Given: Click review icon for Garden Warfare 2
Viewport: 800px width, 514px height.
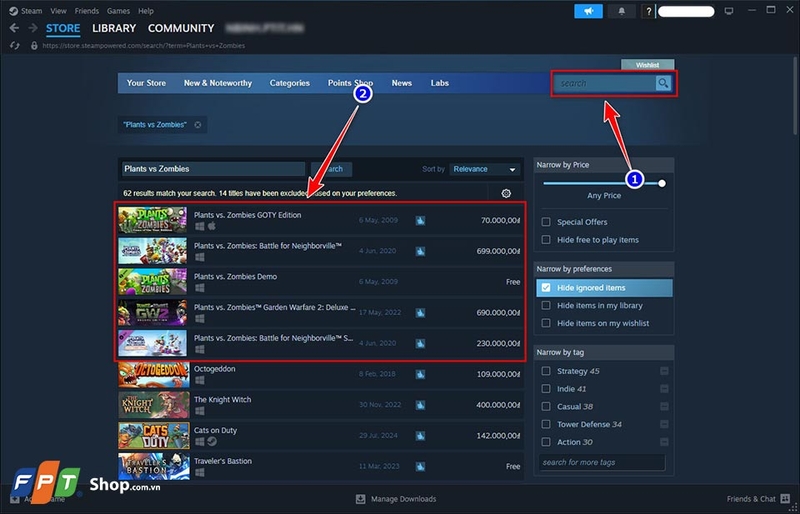Looking at the screenshot, I should pos(420,312).
